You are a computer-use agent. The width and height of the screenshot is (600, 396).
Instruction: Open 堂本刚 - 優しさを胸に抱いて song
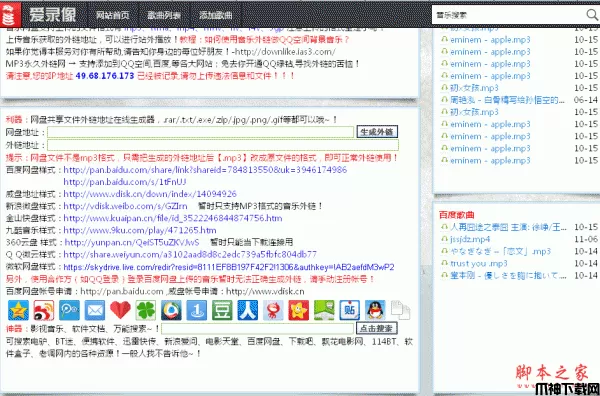coord(508,275)
